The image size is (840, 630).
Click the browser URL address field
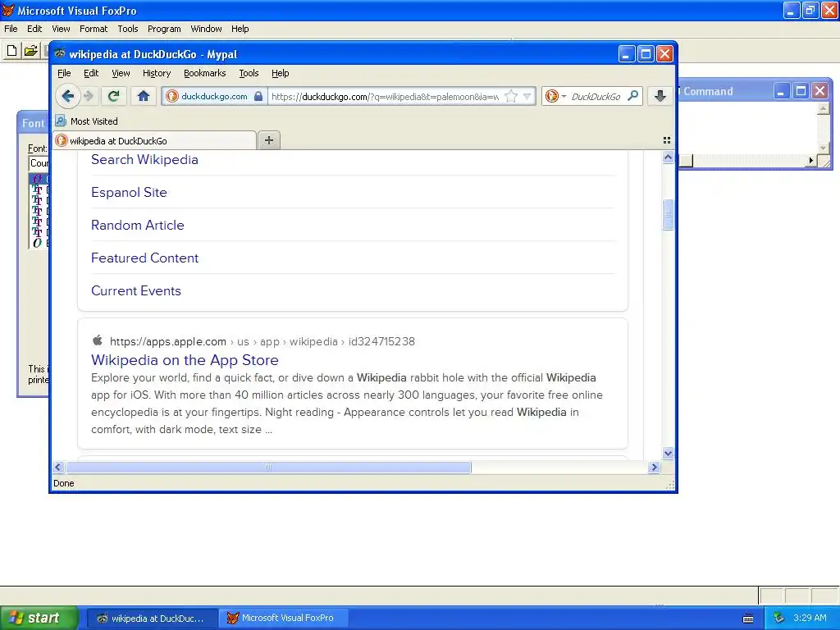pos(385,97)
